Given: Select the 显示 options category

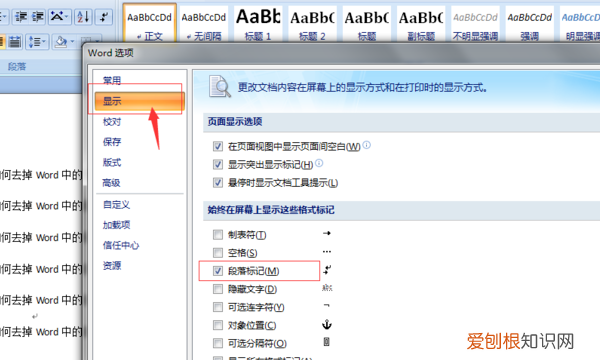Looking at the screenshot, I should [x=139, y=101].
